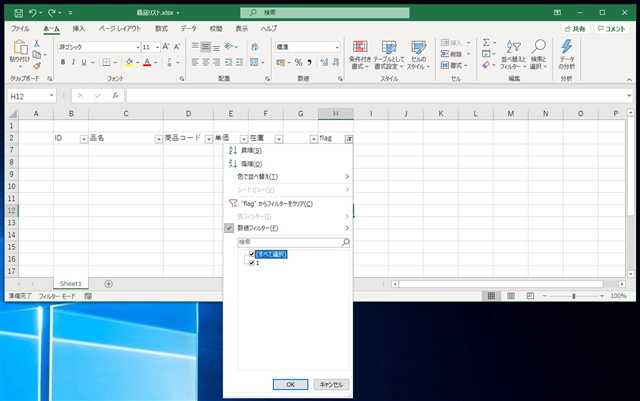Toggle bold formatting
640x401 pixels.
pos(63,62)
